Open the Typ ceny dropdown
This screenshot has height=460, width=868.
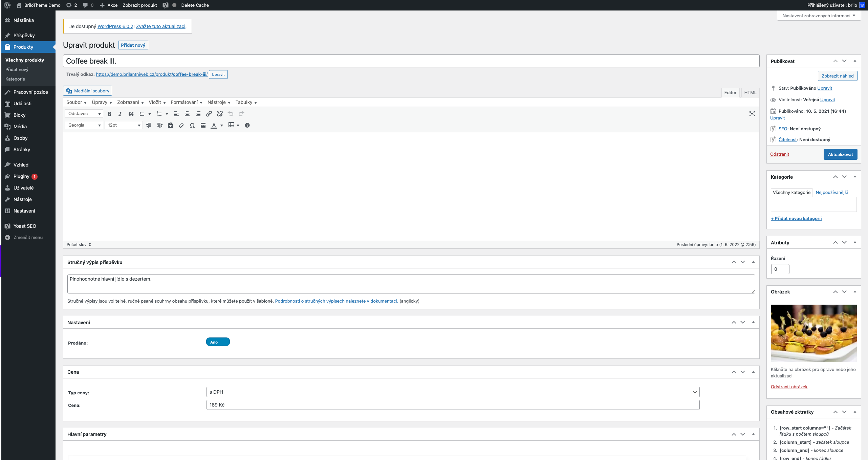[x=453, y=392]
